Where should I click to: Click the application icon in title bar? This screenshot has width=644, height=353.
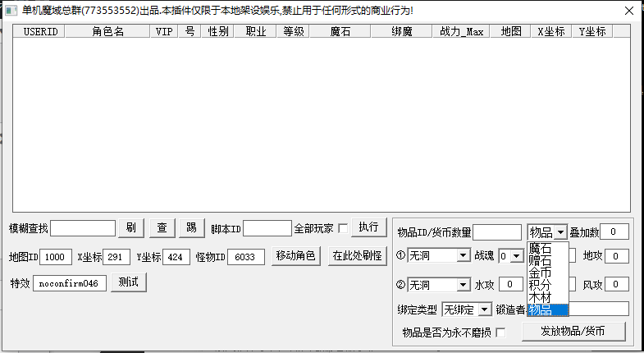pyautogui.click(x=11, y=11)
